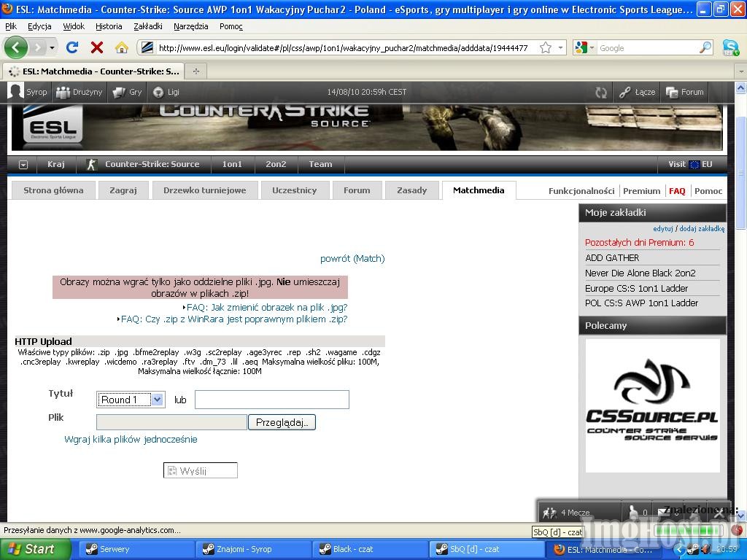
Task: Bookmark this page with the star icon
Action: [546, 47]
